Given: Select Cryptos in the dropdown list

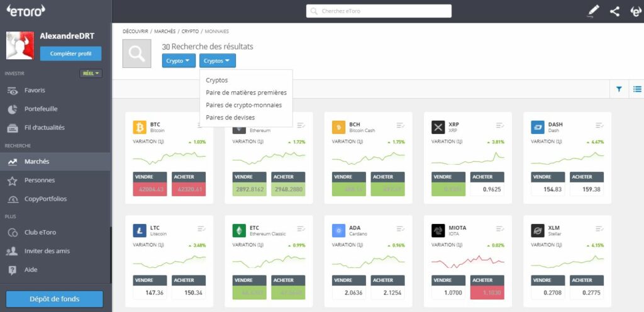Looking at the screenshot, I should click(217, 81).
